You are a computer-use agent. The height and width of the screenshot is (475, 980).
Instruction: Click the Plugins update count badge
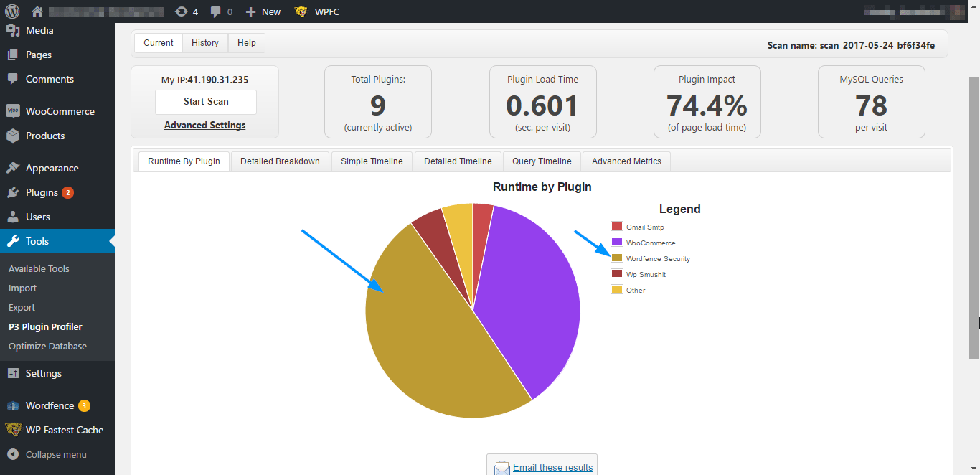tap(67, 192)
